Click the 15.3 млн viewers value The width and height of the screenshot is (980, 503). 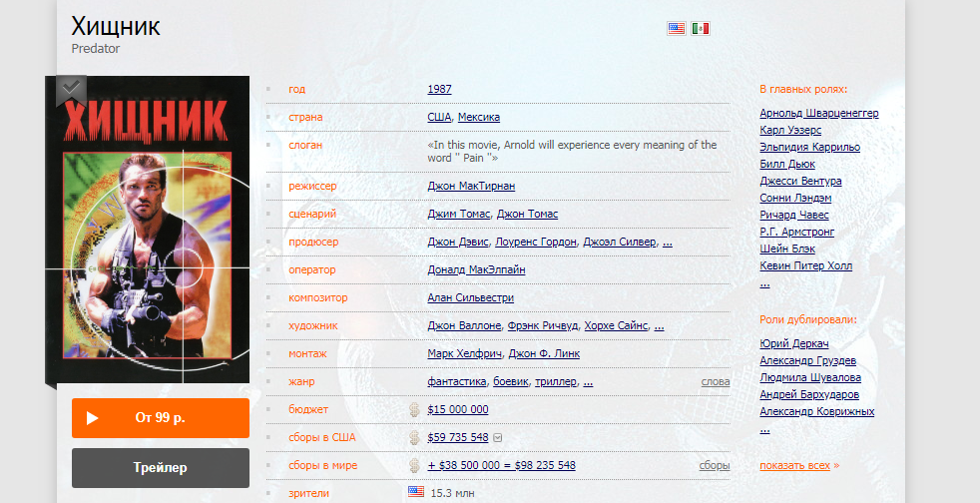click(x=452, y=493)
